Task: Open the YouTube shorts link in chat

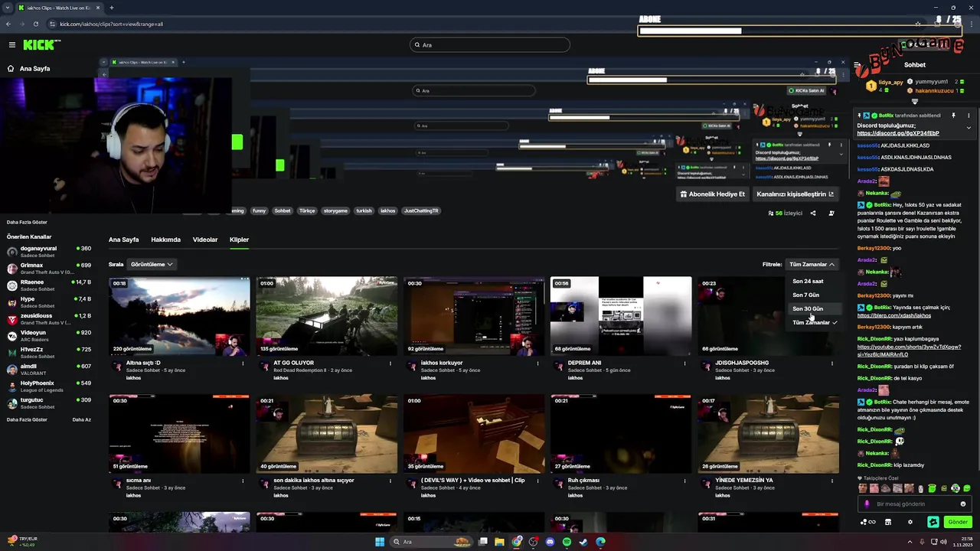Action: coord(909,350)
